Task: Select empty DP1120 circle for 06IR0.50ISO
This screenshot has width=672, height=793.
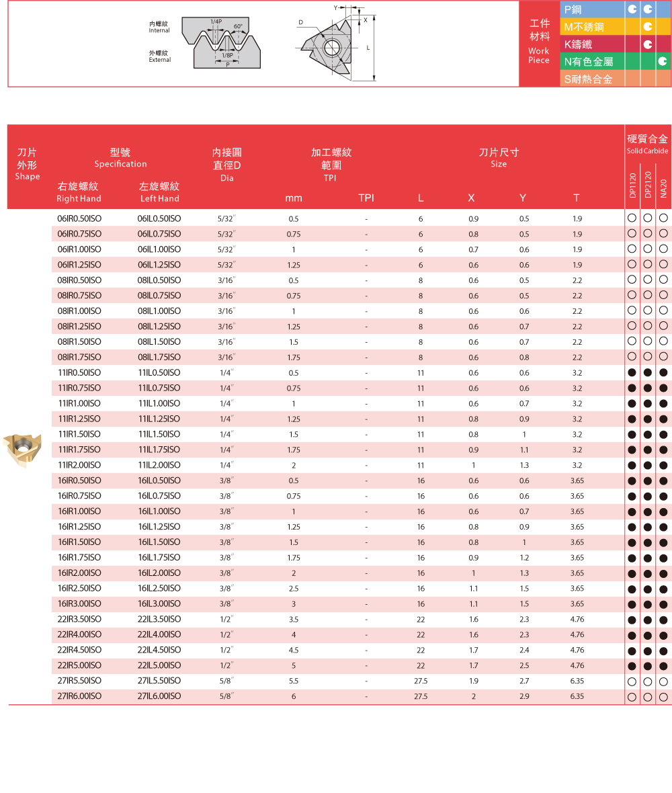Action: tap(632, 218)
